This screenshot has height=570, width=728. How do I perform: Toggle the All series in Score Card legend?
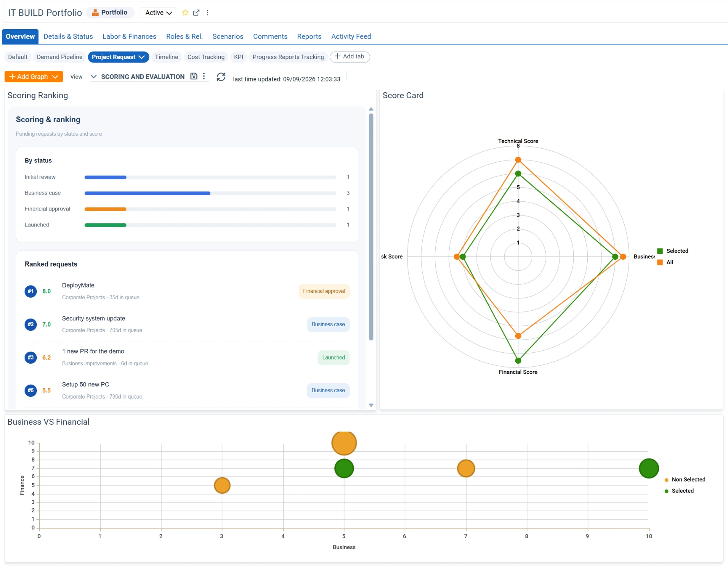pos(665,262)
